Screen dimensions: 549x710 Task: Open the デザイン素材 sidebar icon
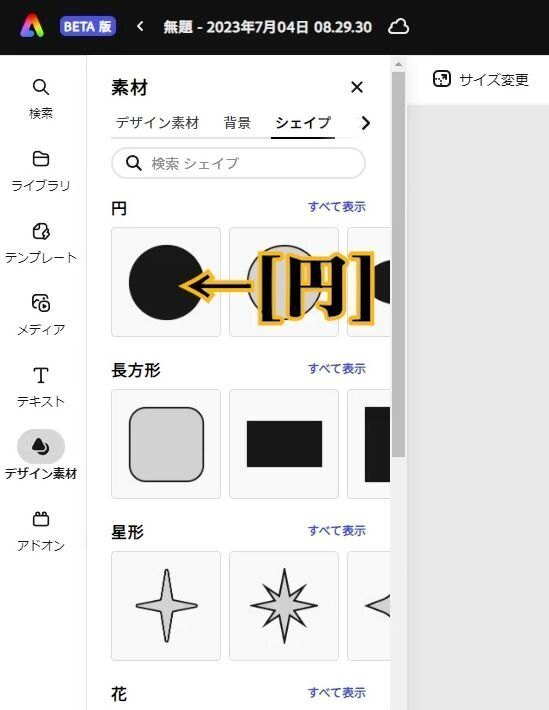41,454
